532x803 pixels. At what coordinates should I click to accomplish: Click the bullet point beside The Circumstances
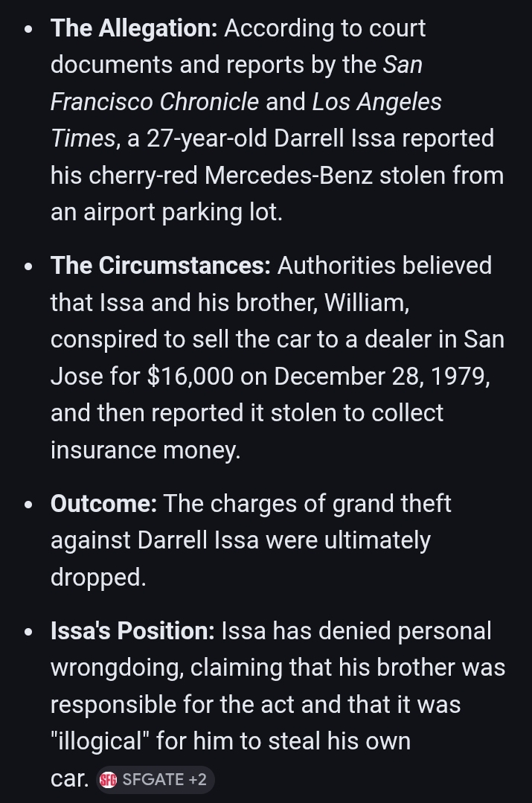[28, 267]
